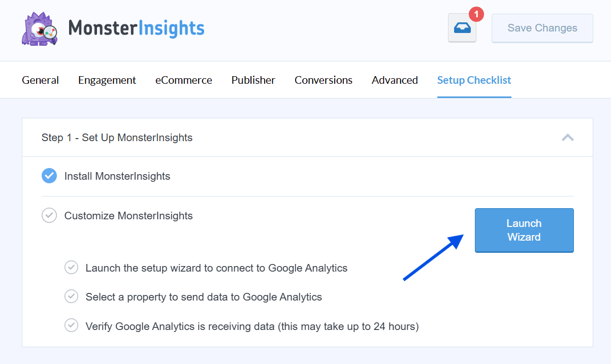This screenshot has height=364, width=611.
Task: Click the red notification badge showing 1
Action: (x=475, y=14)
